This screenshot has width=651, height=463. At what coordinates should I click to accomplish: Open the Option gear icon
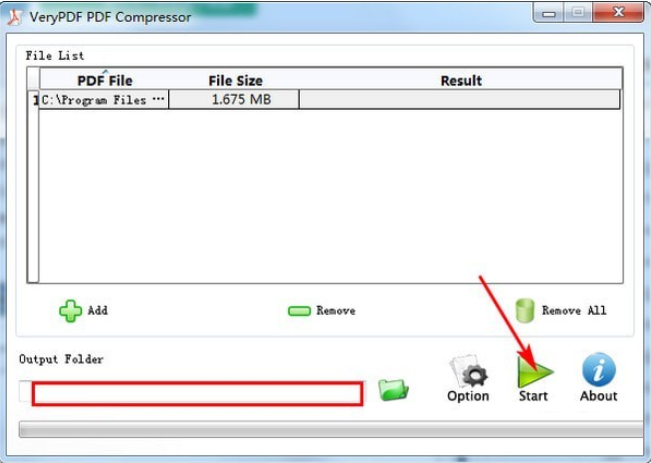pos(469,370)
